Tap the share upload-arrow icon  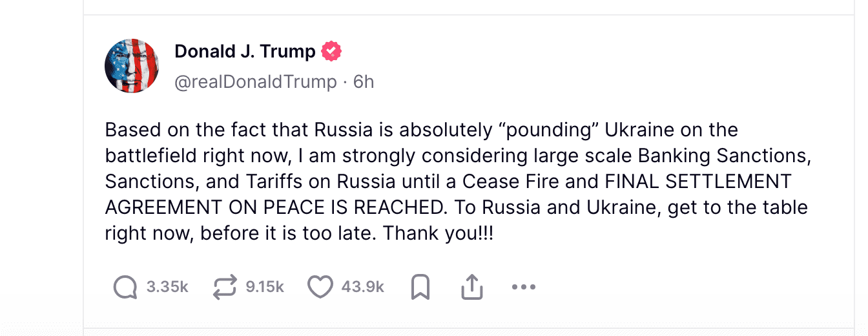pos(472,287)
